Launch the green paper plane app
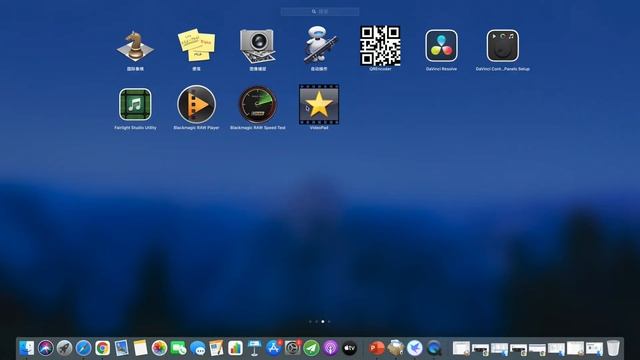 point(311,348)
